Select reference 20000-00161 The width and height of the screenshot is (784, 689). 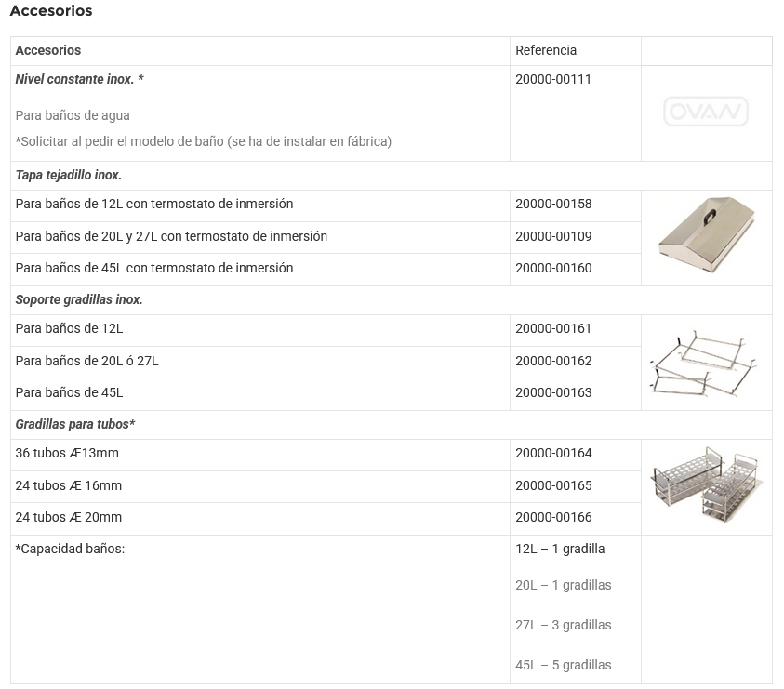[x=553, y=329]
